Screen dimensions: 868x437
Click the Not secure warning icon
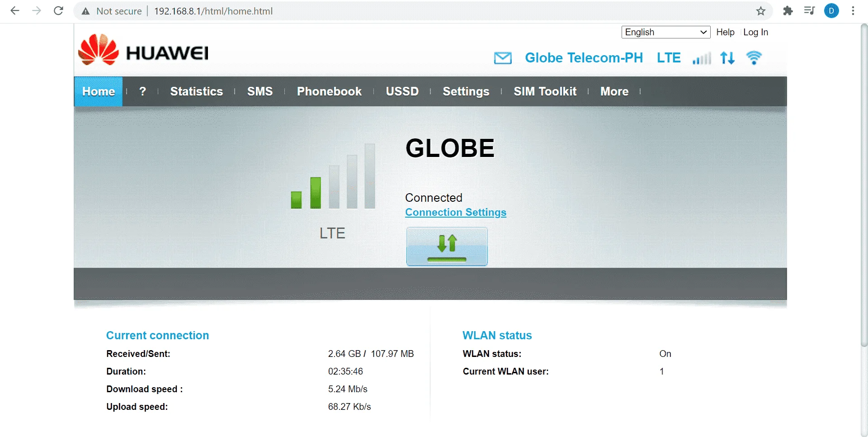click(85, 11)
